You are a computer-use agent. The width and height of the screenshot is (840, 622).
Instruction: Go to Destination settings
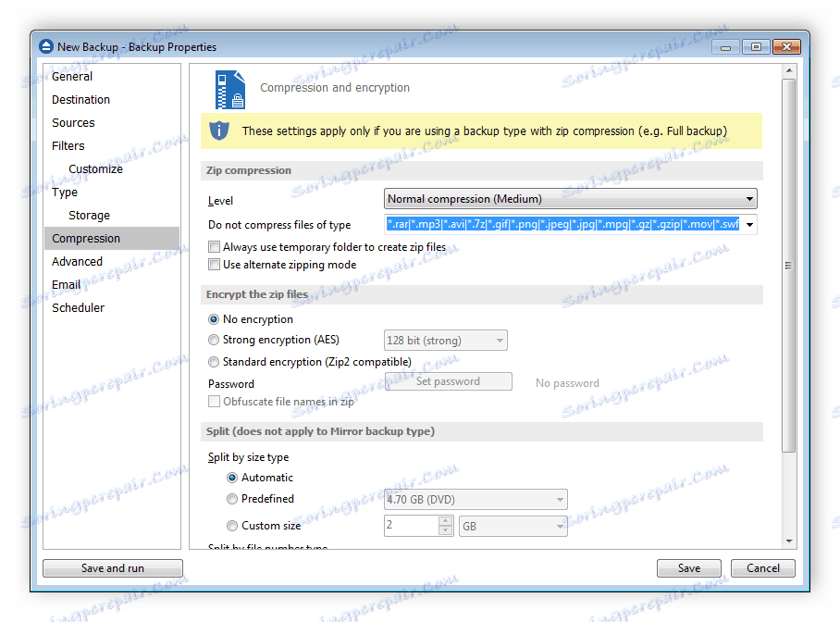coord(80,100)
